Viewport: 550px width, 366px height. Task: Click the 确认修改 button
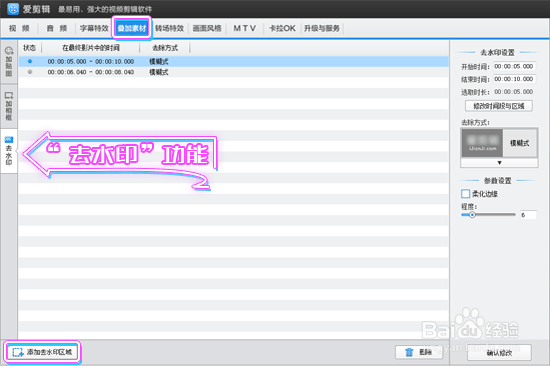499,353
